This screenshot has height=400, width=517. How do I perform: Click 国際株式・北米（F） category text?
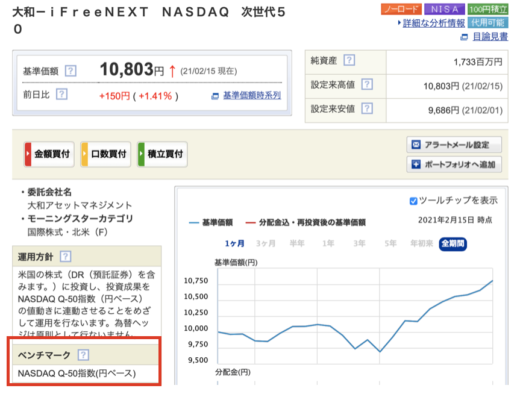pyautogui.click(x=68, y=232)
